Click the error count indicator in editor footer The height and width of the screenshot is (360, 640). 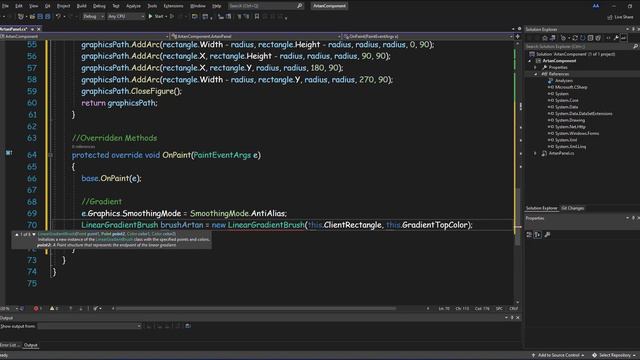point(38,309)
